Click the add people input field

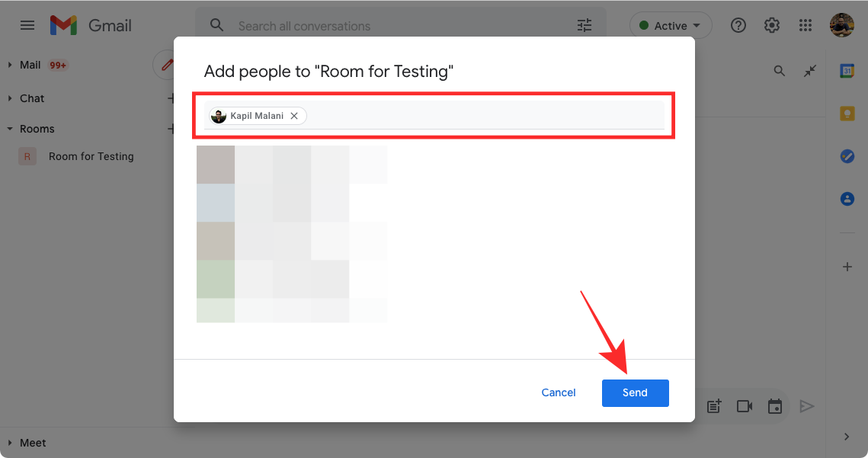click(485, 116)
